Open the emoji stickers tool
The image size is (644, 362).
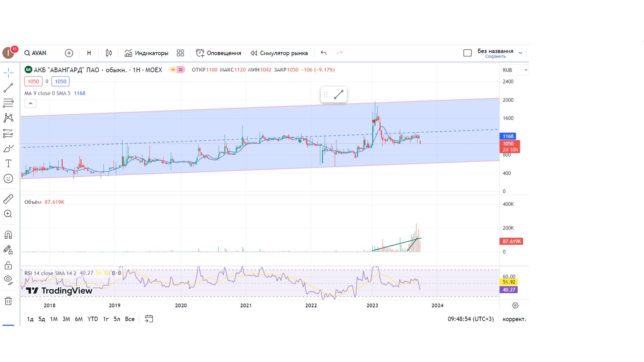8,178
